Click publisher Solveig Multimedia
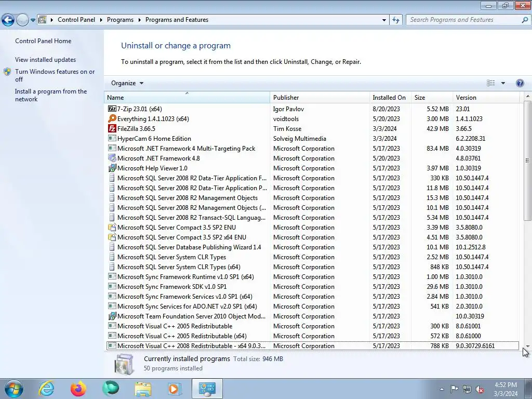This screenshot has height=399, width=532. [300, 138]
